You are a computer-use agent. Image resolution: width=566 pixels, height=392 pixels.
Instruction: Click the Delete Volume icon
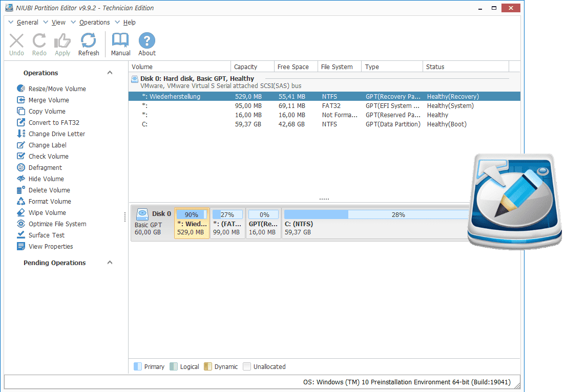click(21, 190)
